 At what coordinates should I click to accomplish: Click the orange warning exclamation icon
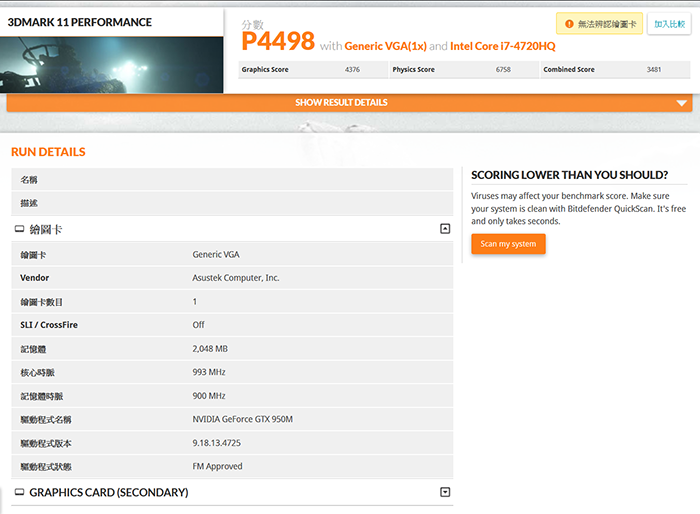[x=569, y=24]
